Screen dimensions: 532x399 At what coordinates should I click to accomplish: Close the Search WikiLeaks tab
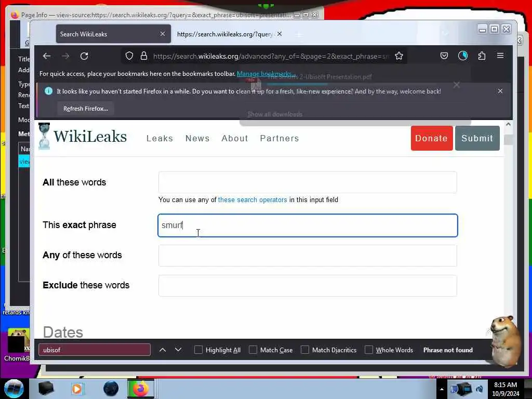pyautogui.click(x=163, y=34)
